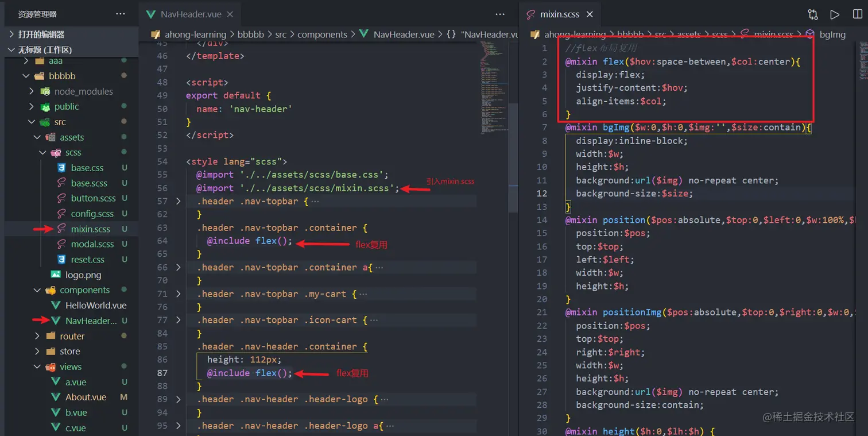Unfold the .header .nav-topbar rule at line 57
This screenshot has height=436, width=868.
coord(179,201)
